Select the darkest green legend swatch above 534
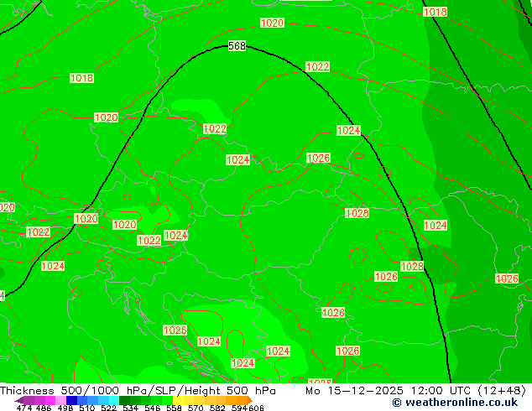 [124, 400]
